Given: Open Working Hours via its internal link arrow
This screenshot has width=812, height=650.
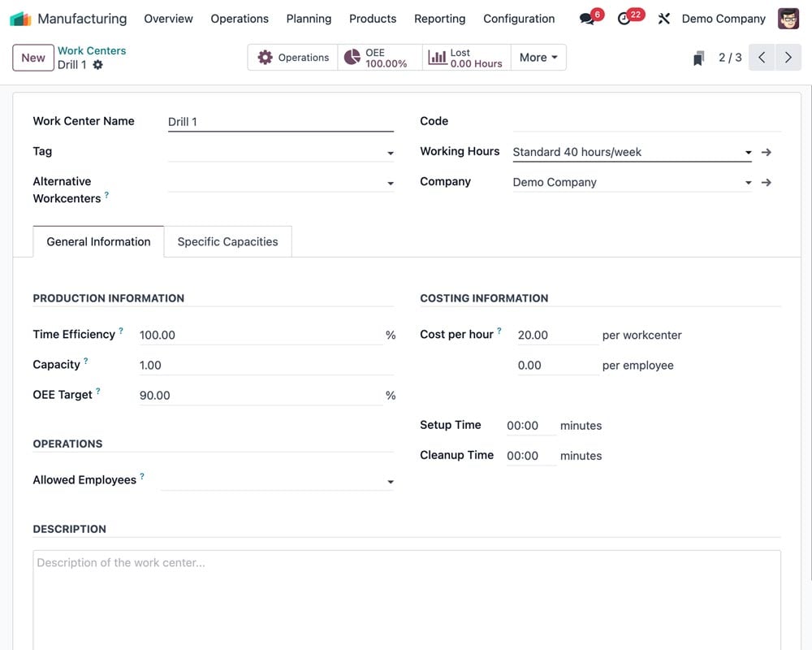Looking at the screenshot, I should pyautogui.click(x=766, y=152).
